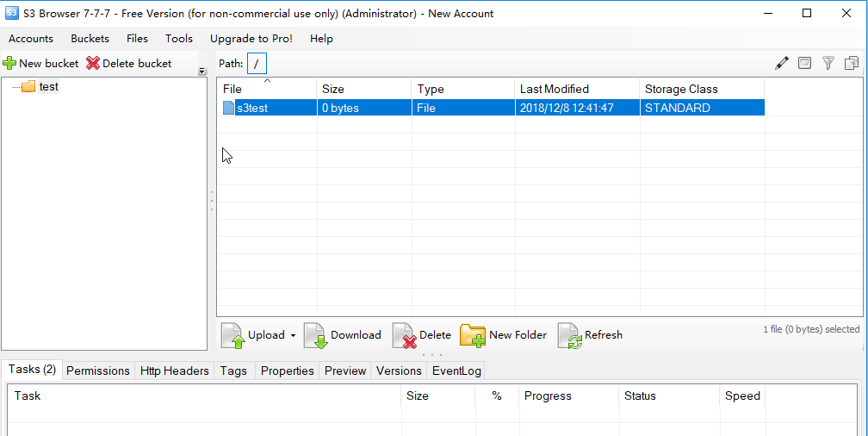The image size is (868, 436).
Task: Click the funnel filter icon
Action: coord(828,63)
